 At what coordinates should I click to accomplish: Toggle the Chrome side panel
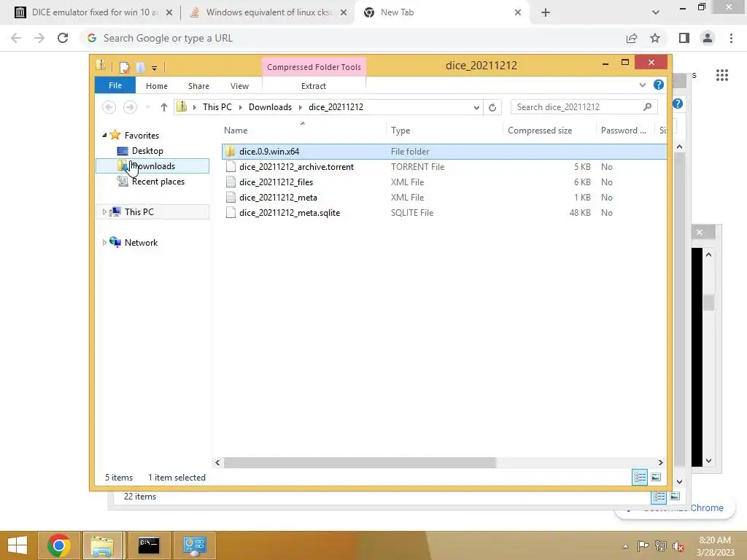tap(684, 38)
